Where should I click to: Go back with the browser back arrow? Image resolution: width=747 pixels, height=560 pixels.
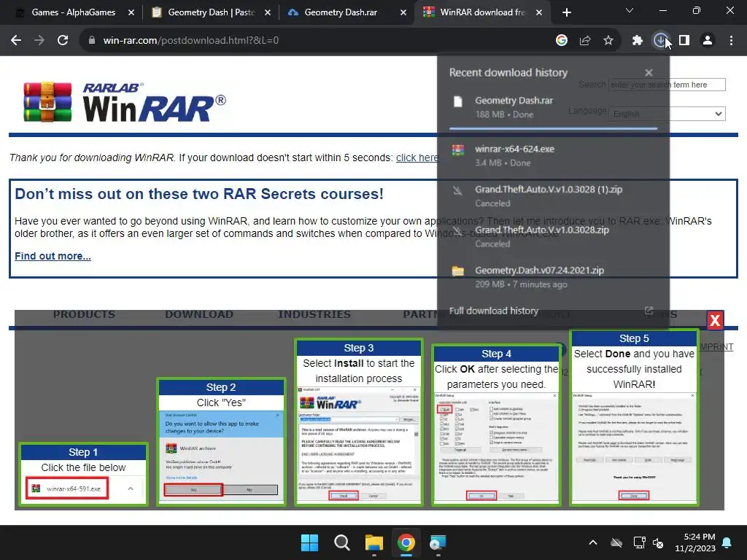coord(16,41)
